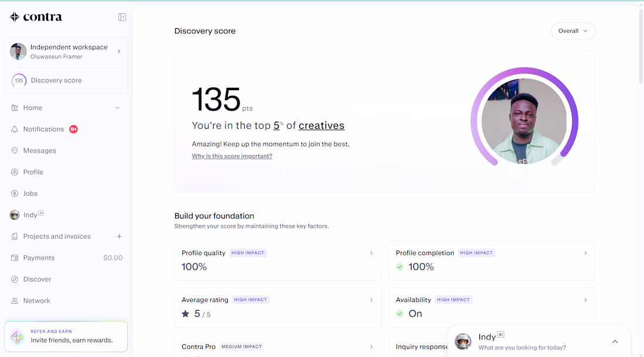Add a new project with plus icon
The height and width of the screenshot is (357, 644).
tap(119, 236)
